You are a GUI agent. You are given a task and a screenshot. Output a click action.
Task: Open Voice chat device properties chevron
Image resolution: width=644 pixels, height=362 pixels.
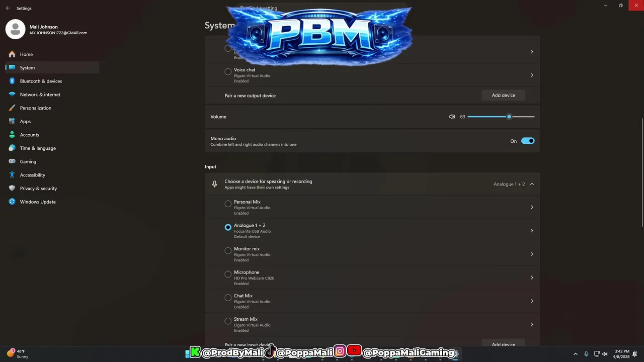[532, 75]
